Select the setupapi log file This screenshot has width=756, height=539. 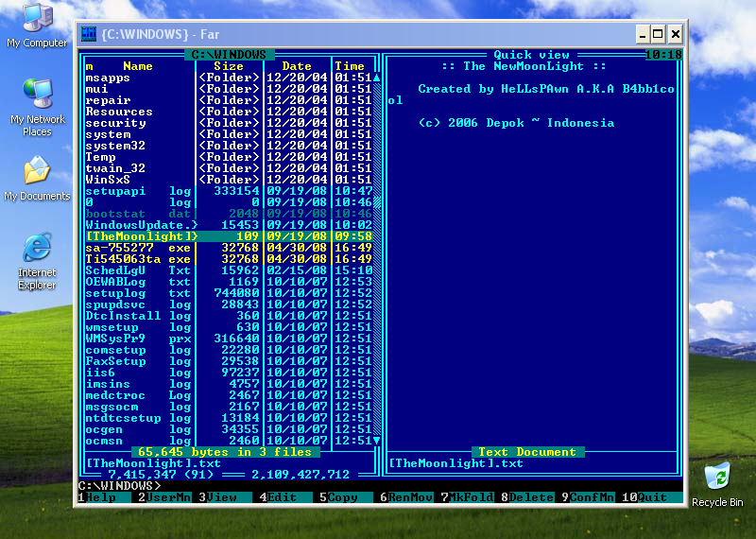tap(229, 191)
